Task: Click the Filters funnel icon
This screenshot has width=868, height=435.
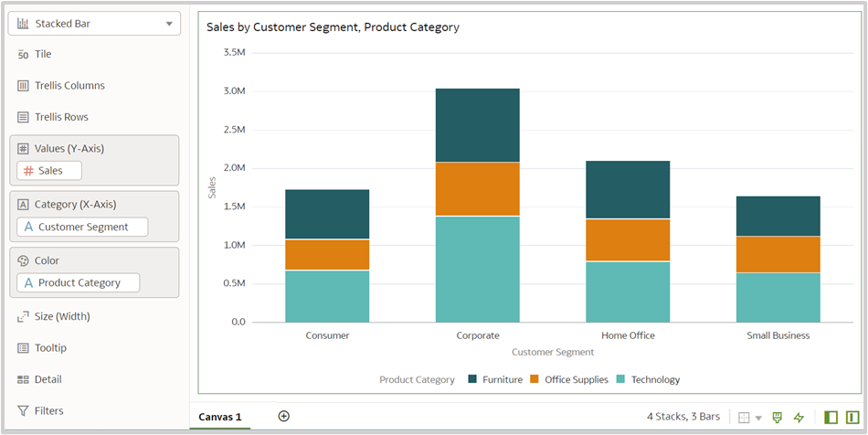Action: point(23,410)
